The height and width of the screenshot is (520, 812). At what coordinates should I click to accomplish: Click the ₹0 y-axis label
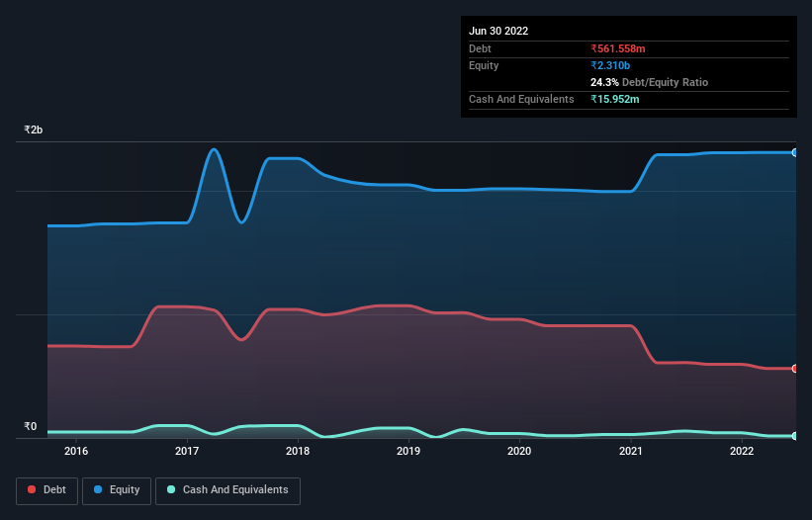(x=31, y=426)
